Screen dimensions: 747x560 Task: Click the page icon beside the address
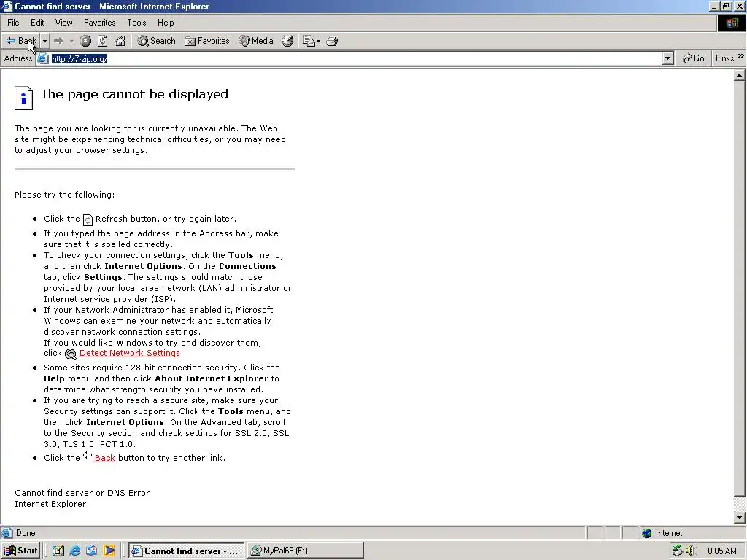pyautogui.click(x=43, y=58)
